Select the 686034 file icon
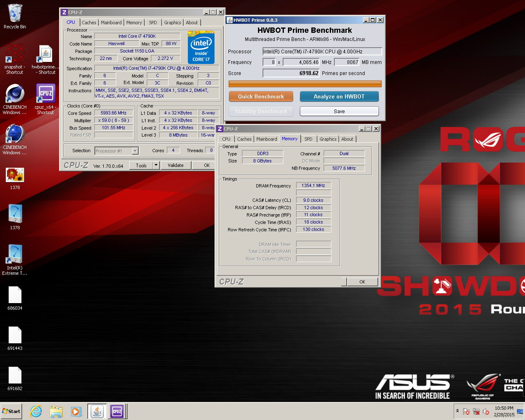Image resolution: width=525 pixels, height=420 pixels. (x=15, y=298)
